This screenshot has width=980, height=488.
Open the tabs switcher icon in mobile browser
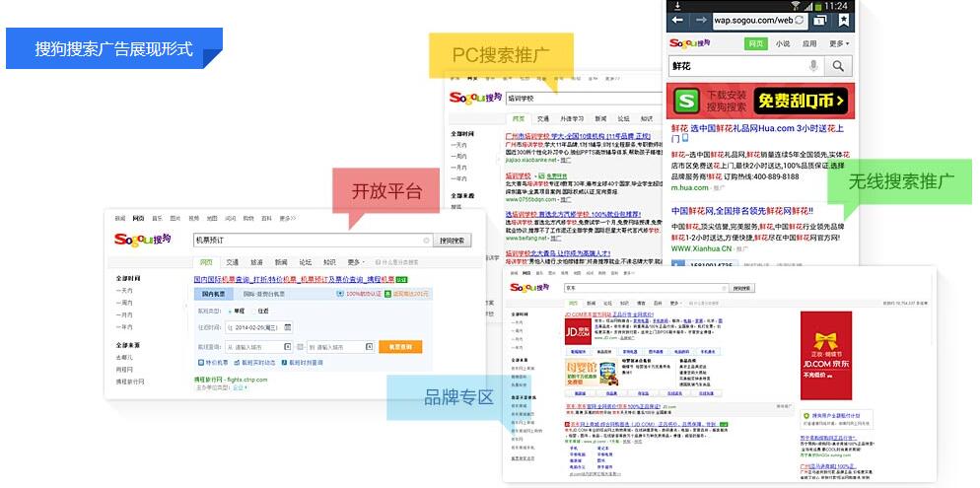click(819, 20)
